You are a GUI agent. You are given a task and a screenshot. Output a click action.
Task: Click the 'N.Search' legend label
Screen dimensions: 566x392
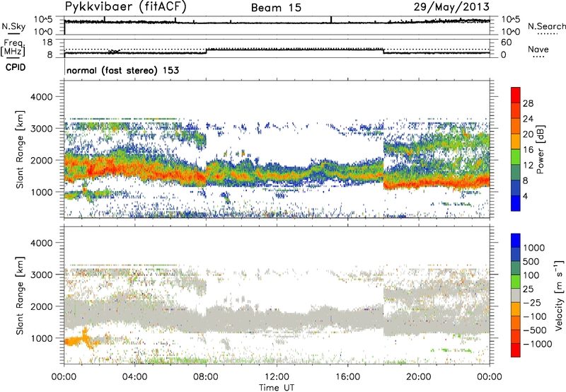pos(546,26)
